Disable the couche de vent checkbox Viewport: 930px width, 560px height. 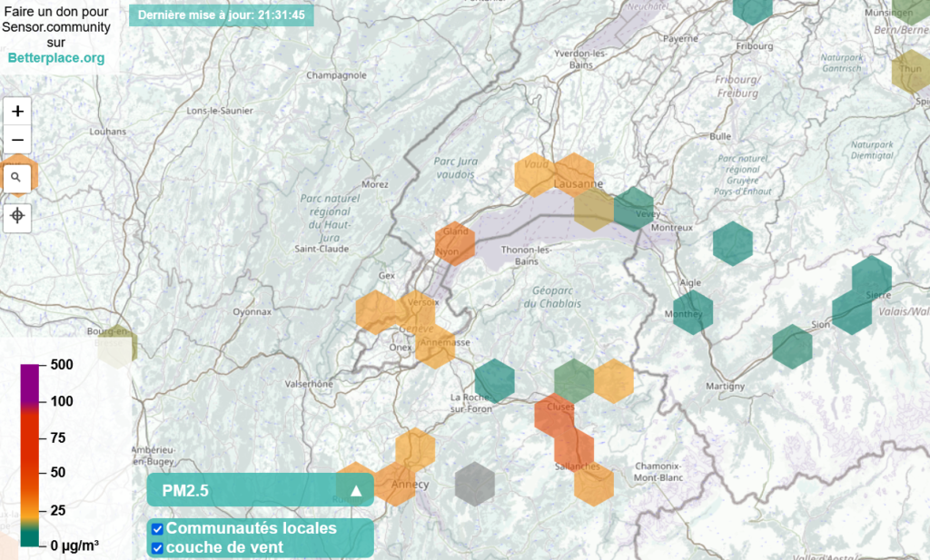157,547
